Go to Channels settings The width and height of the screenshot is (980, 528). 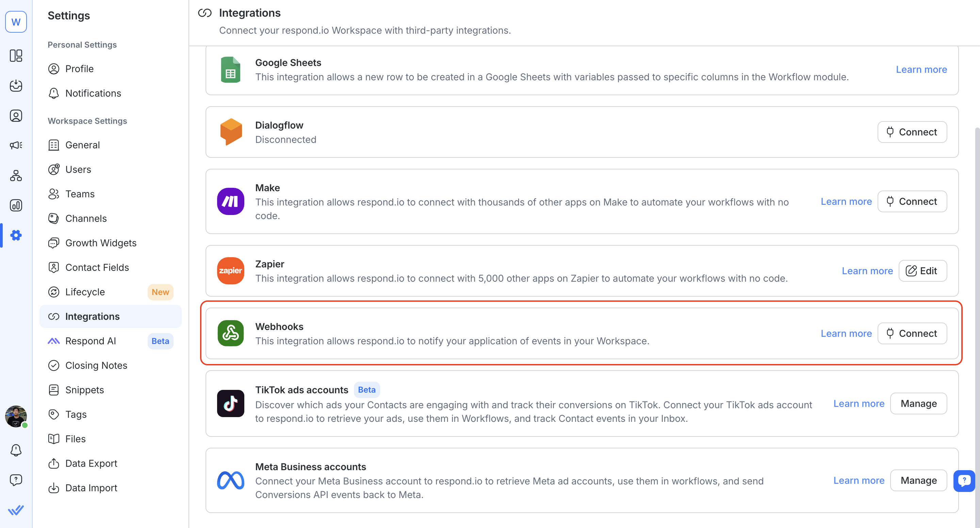(86, 218)
